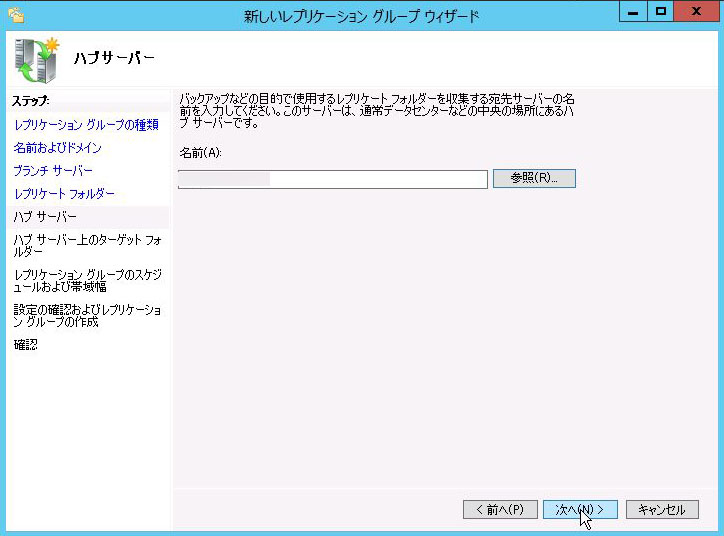This screenshot has width=724, height=536.
Task: Click the server icon in wizard header
Action: coord(36,59)
